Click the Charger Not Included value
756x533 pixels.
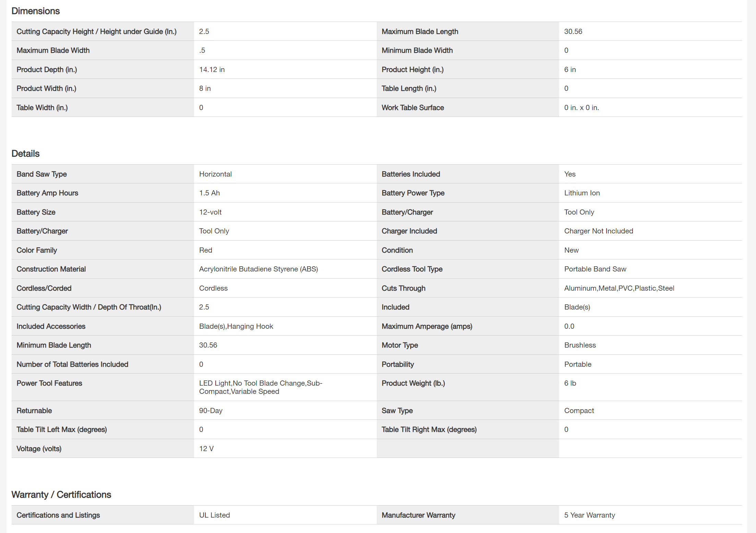(x=598, y=231)
